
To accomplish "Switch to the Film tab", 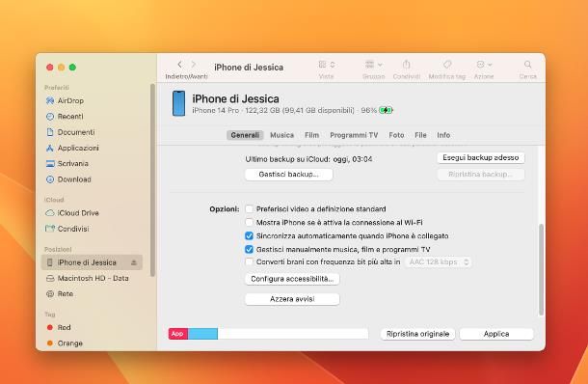I will click(x=311, y=135).
